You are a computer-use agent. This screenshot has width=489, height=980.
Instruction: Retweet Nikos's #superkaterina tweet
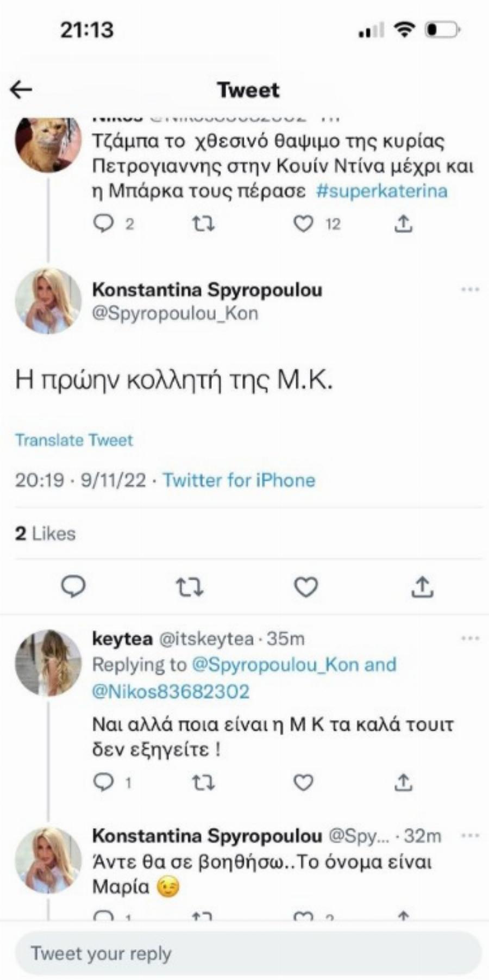[203, 222]
